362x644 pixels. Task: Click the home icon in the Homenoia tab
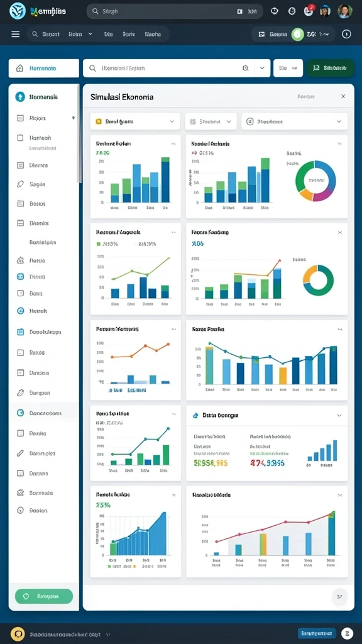19,68
